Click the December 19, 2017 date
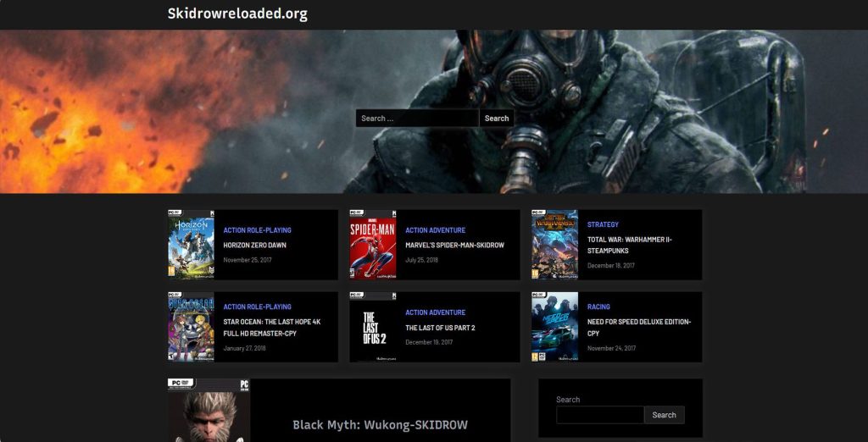This screenshot has height=442, width=868. pyautogui.click(x=429, y=342)
